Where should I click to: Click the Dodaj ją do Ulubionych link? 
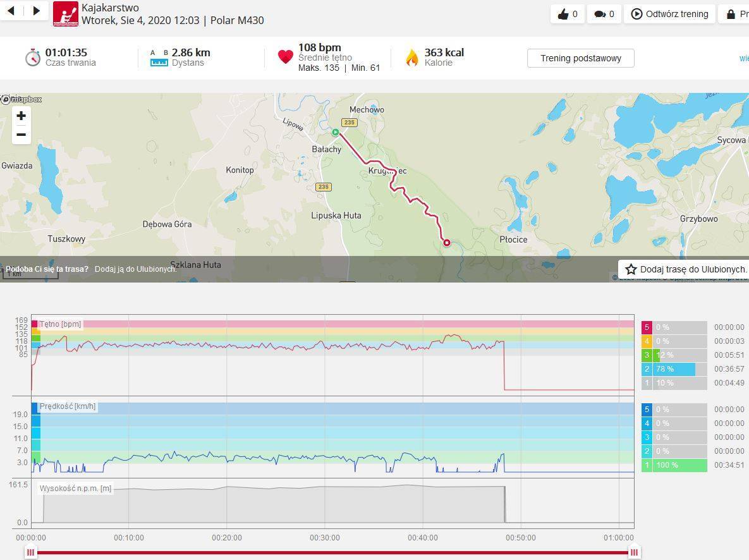(x=135, y=269)
